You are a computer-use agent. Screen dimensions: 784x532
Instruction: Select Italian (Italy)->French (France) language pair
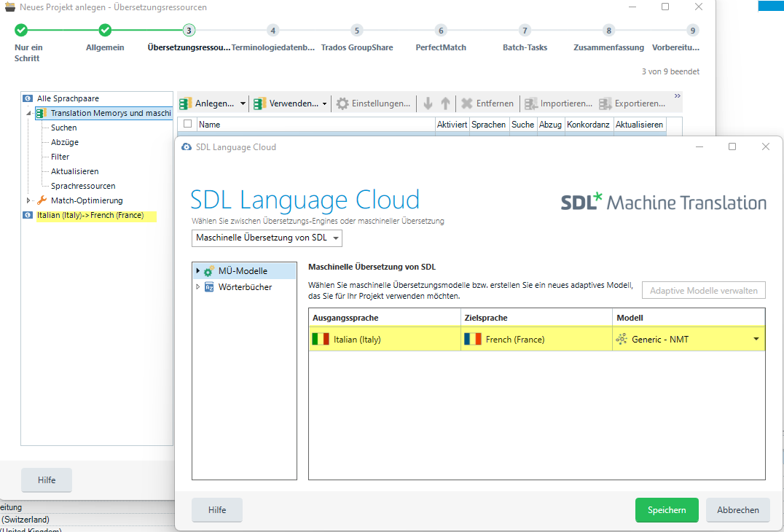tap(90, 215)
